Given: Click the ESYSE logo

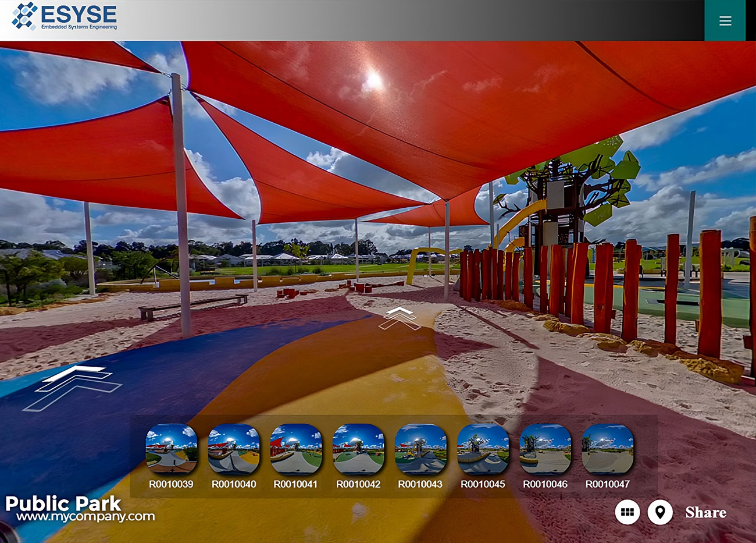Looking at the screenshot, I should click(x=64, y=16).
